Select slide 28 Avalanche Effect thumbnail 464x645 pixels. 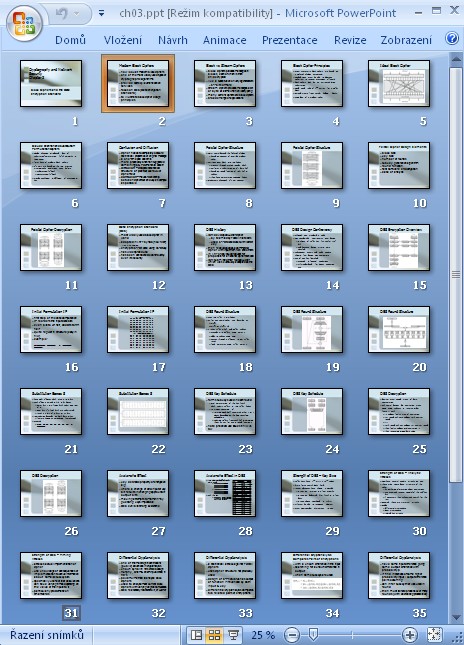pyautogui.click(x=225, y=493)
